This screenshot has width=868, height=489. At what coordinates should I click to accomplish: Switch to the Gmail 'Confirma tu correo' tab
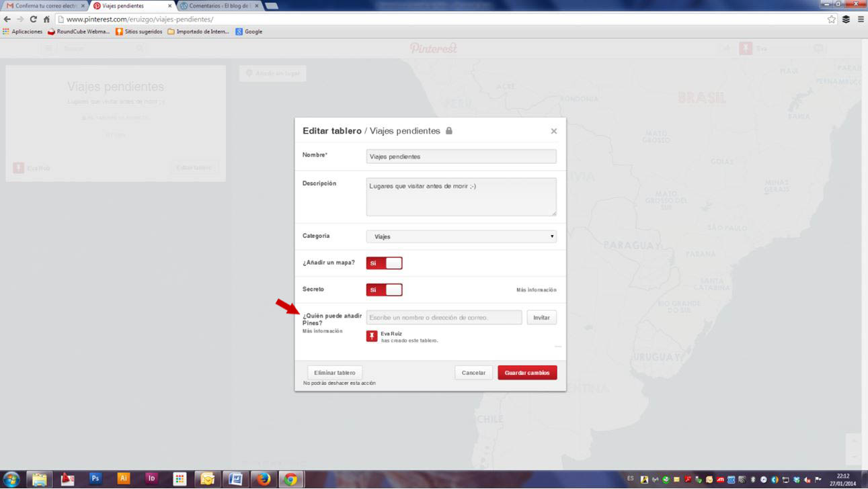tap(44, 6)
